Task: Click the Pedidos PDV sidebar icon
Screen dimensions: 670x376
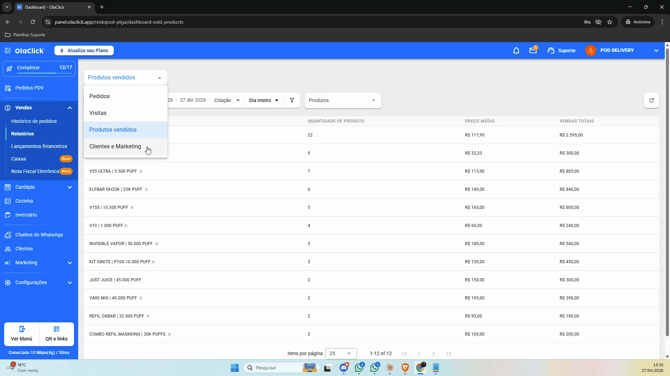Action: (x=8, y=88)
